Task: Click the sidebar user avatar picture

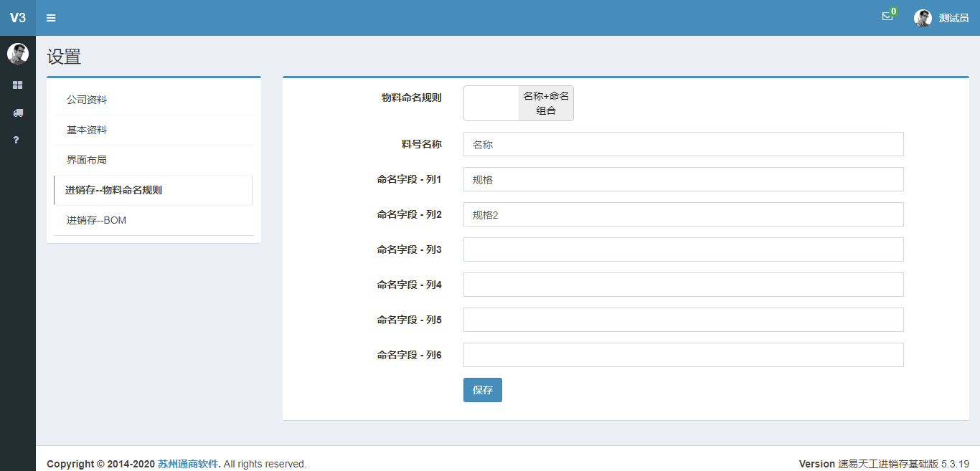Action: [x=18, y=54]
